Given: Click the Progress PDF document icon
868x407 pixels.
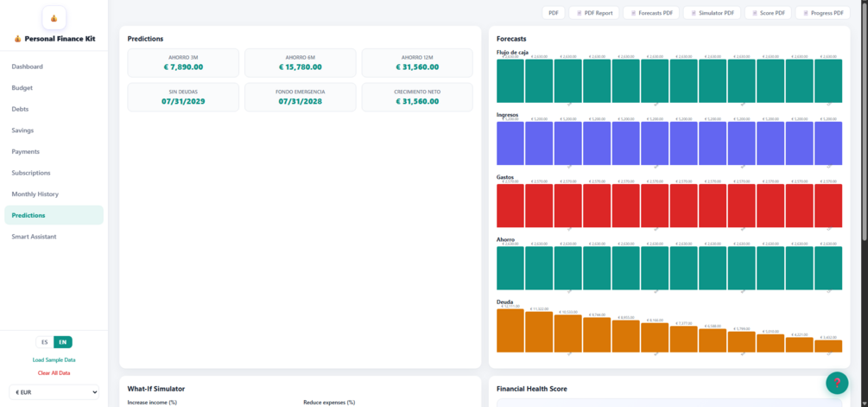Looking at the screenshot, I should click(806, 13).
